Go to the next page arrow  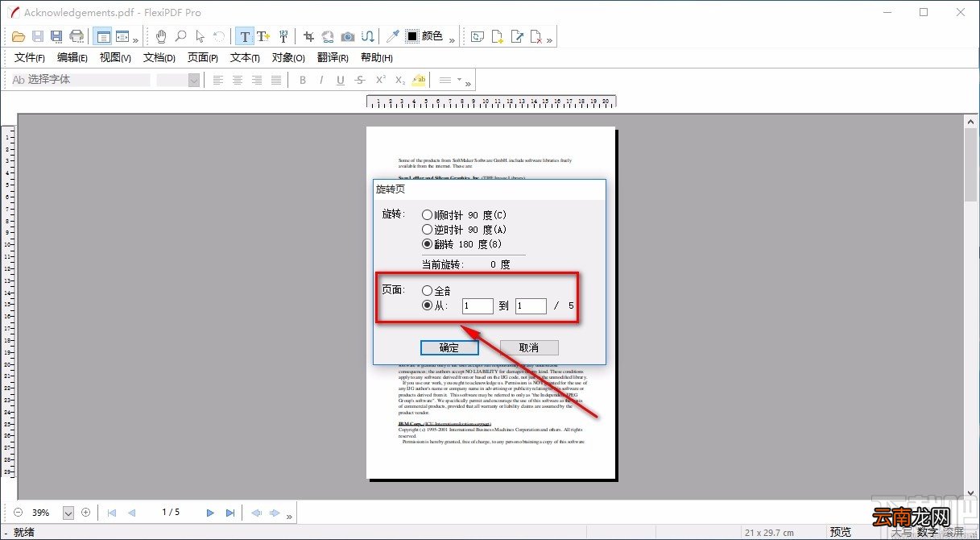click(x=210, y=513)
